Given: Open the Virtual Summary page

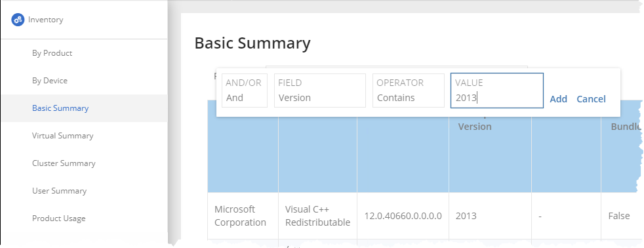Looking at the screenshot, I should [63, 136].
